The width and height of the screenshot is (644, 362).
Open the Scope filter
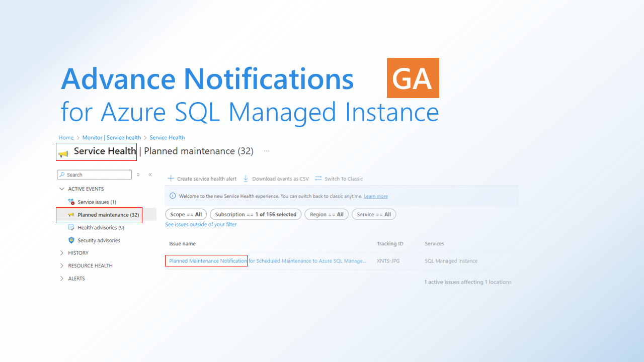186,214
